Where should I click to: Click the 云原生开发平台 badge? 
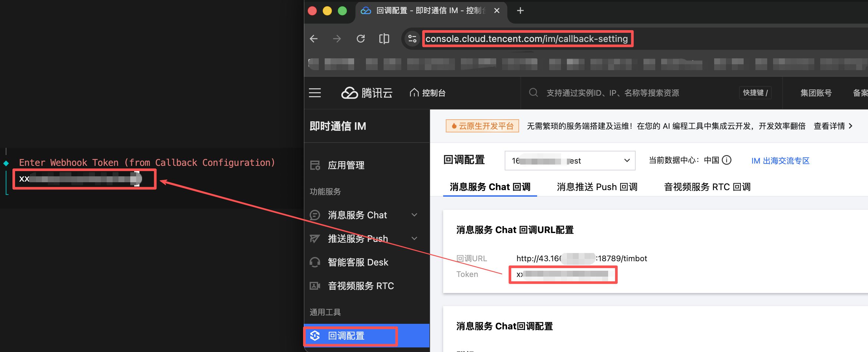pyautogui.click(x=482, y=126)
